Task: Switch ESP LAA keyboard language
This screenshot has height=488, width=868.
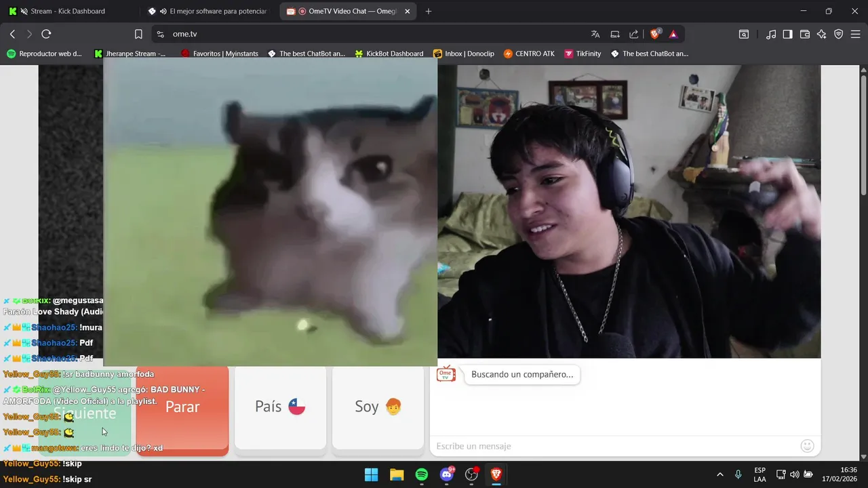Action: [x=760, y=474]
